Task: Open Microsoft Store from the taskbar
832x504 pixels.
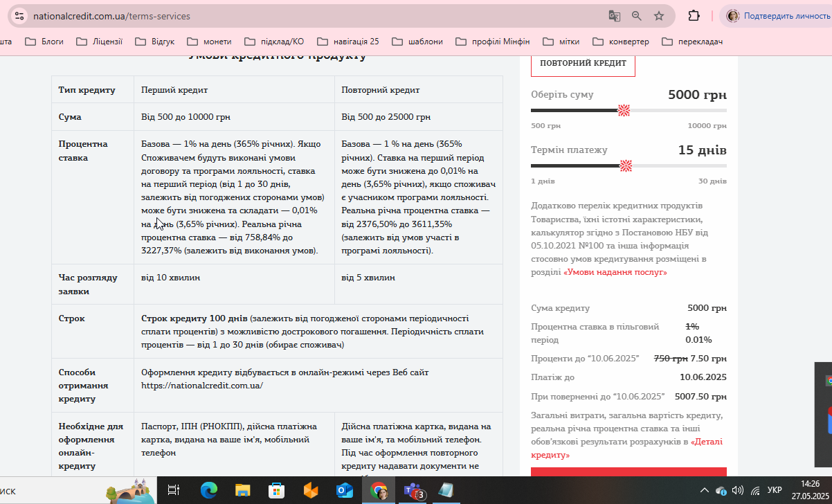Action: pyautogui.click(x=276, y=491)
